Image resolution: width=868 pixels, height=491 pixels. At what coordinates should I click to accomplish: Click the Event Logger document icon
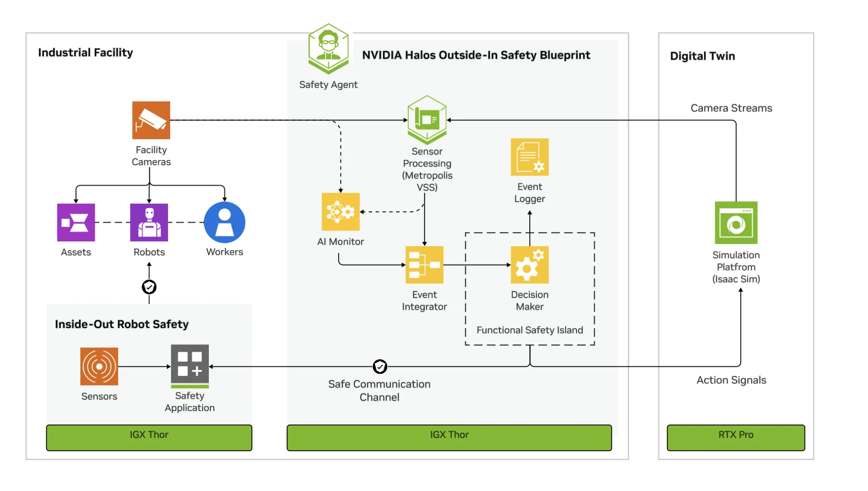529,157
